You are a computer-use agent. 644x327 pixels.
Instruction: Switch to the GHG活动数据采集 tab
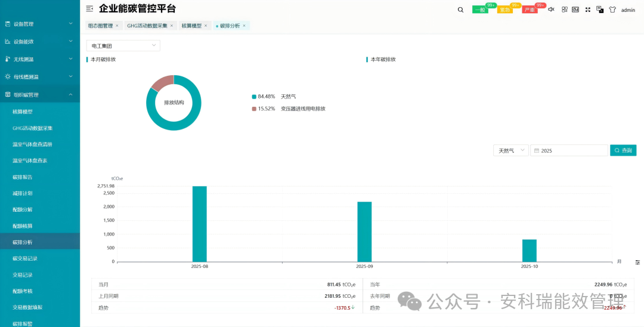pos(147,26)
